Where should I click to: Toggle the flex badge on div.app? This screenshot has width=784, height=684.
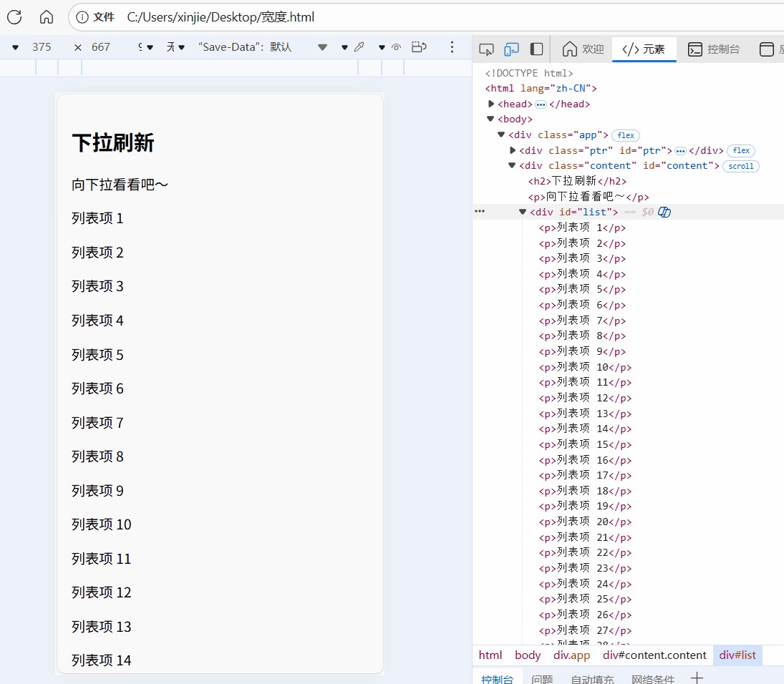point(625,135)
